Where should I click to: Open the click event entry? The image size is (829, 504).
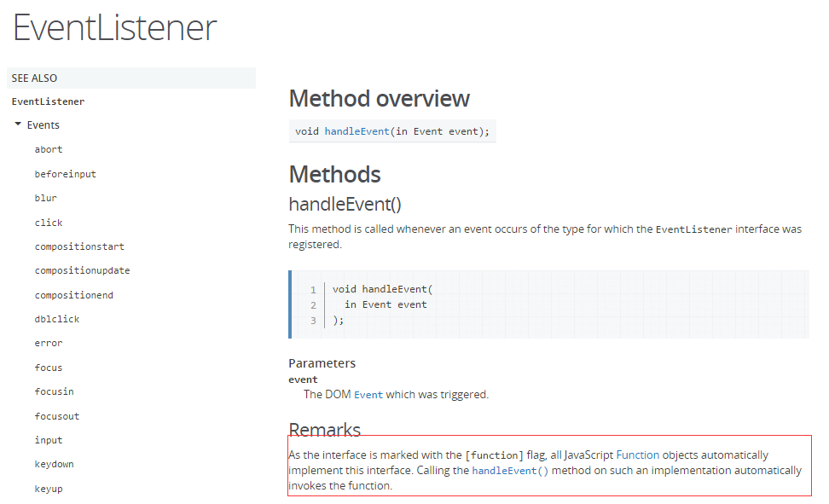(x=49, y=223)
